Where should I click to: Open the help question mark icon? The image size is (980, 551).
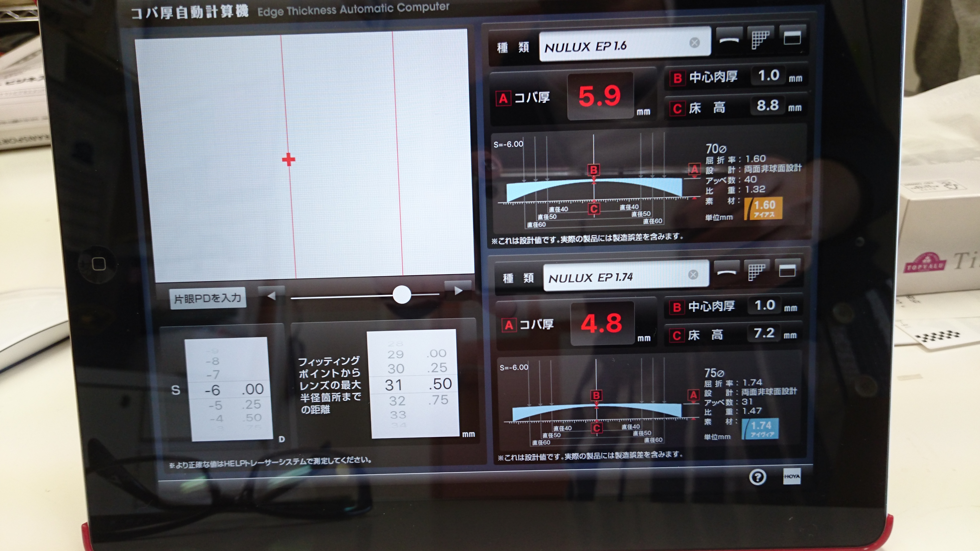(757, 477)
